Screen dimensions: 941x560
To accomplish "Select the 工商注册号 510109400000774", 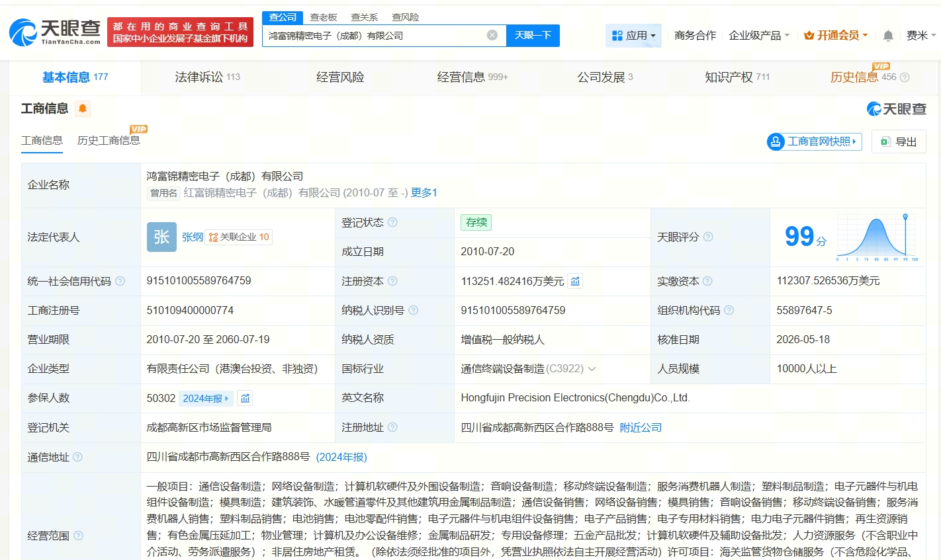I will [x=190, y=310].
